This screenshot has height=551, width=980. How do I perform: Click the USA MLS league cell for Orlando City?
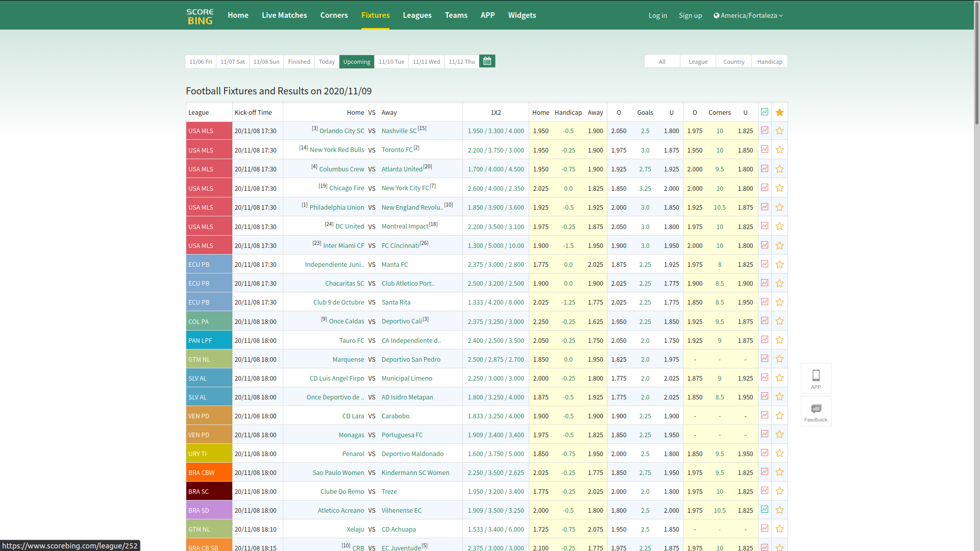(209, 131)
